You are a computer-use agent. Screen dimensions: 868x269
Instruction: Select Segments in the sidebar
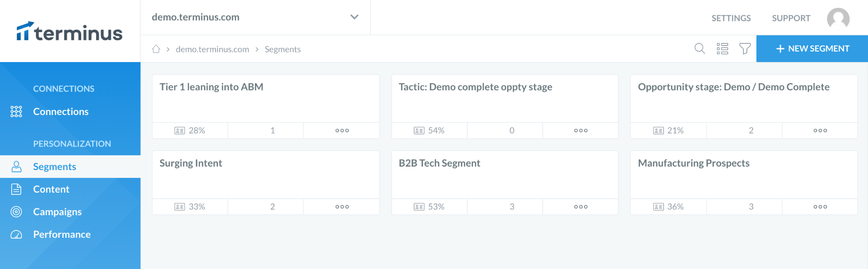[x=54, y=167]
